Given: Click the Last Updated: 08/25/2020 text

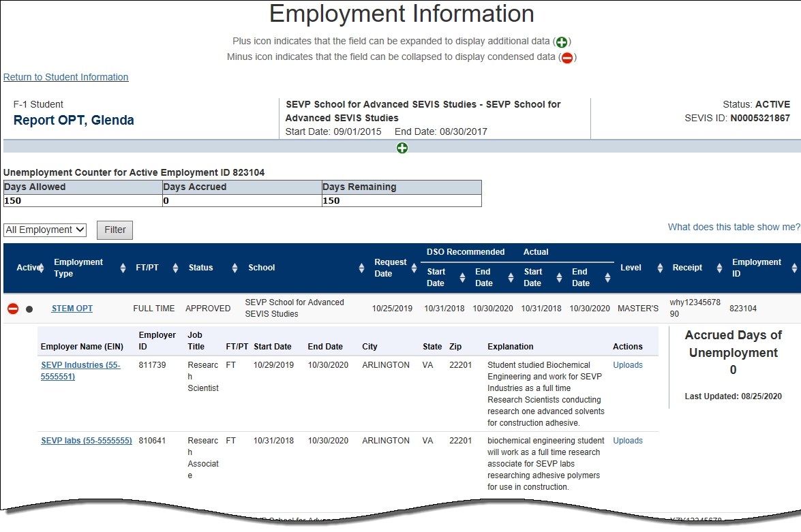Looking at the screenshot, I should [x=733, y=396].
